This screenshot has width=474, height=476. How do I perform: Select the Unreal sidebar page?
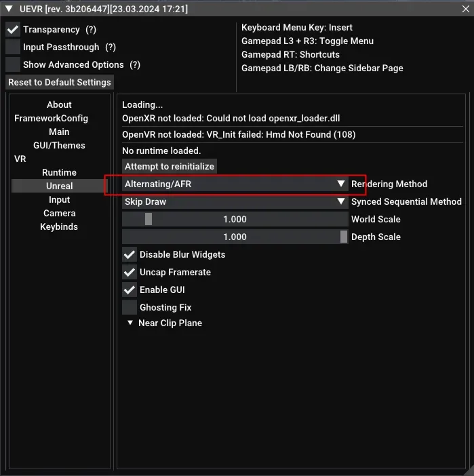(59, 186)
